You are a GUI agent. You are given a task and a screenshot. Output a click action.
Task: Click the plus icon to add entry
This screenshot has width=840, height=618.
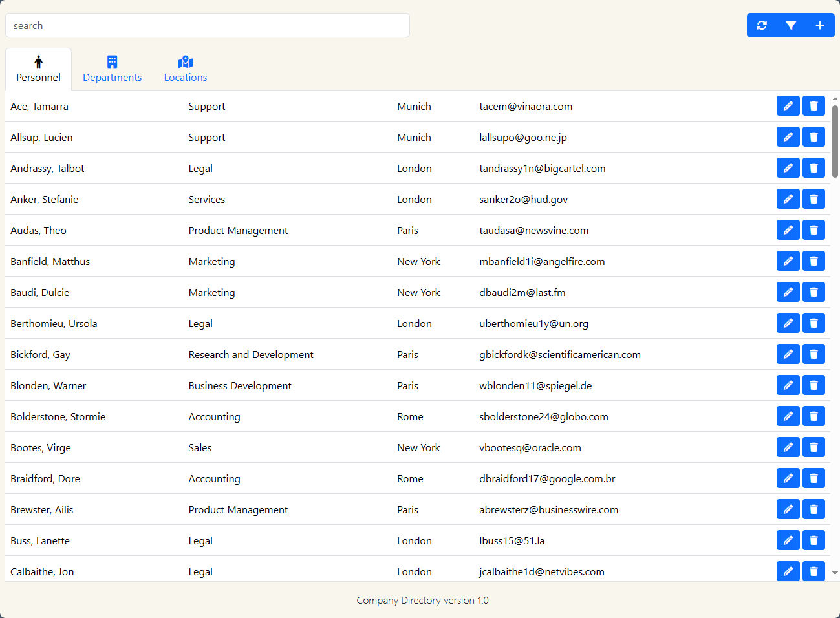click(820, 25)
